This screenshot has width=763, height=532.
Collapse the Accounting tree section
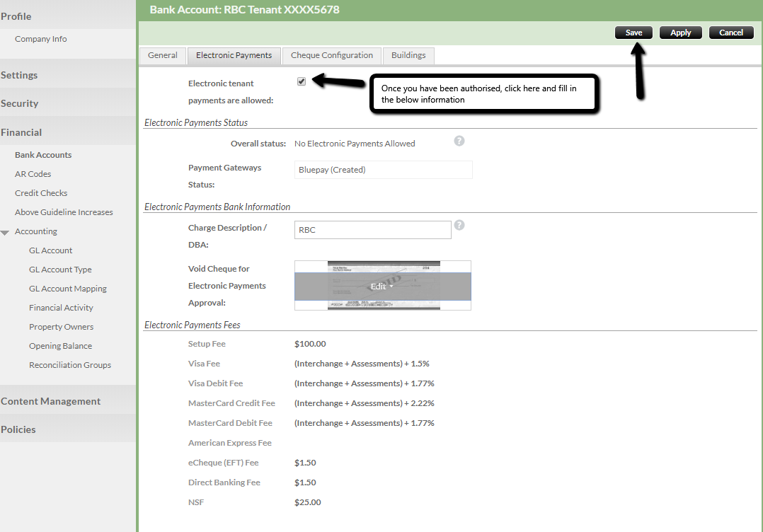tap(6, 232)
